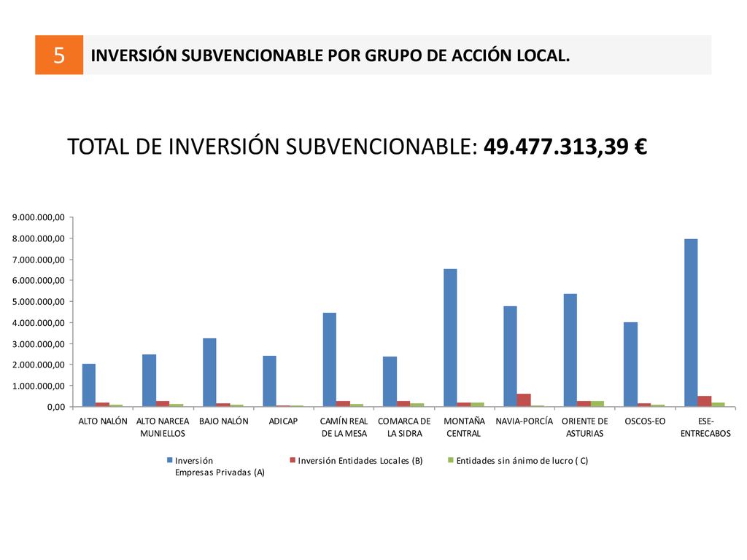Image resolution: width=747 pixels, height=560 pixels.
Task: Click the ALTO NARCEA MUNIELLOS axis label
Action: 163,427
